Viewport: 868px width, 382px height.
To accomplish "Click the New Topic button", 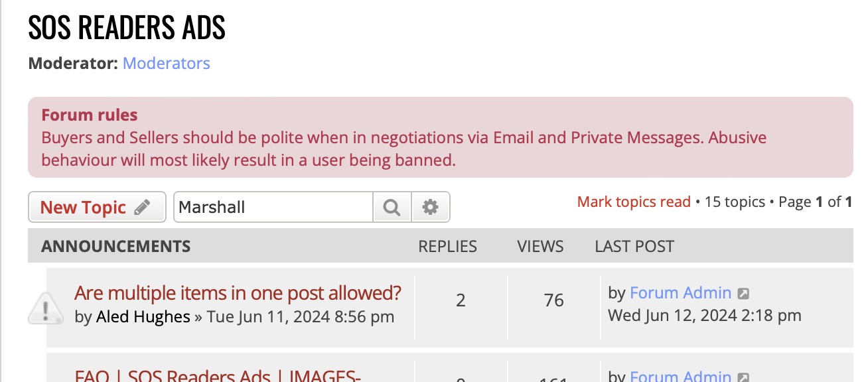I will pos(96,208).
